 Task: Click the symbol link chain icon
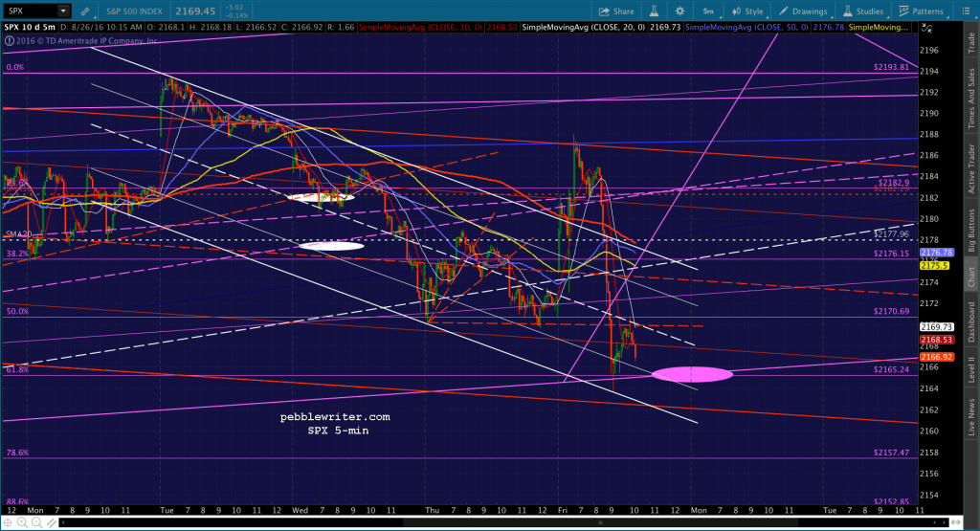(x=85, y=11)
